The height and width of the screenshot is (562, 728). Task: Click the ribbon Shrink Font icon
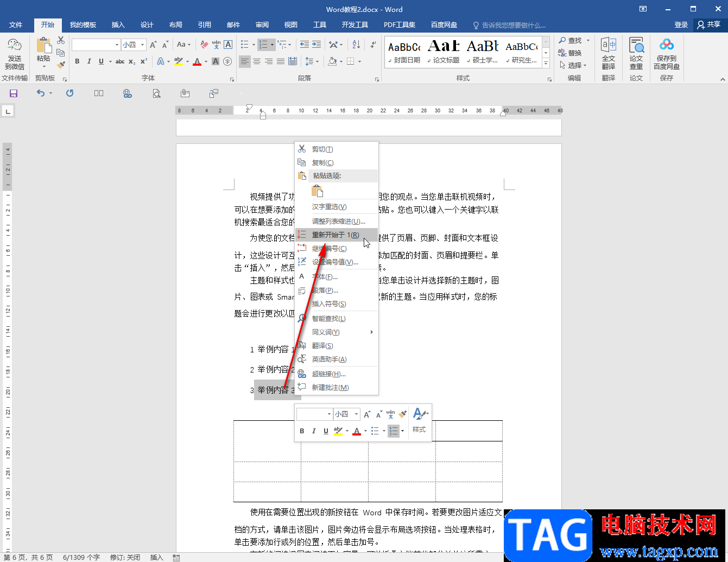coord(165,45)
